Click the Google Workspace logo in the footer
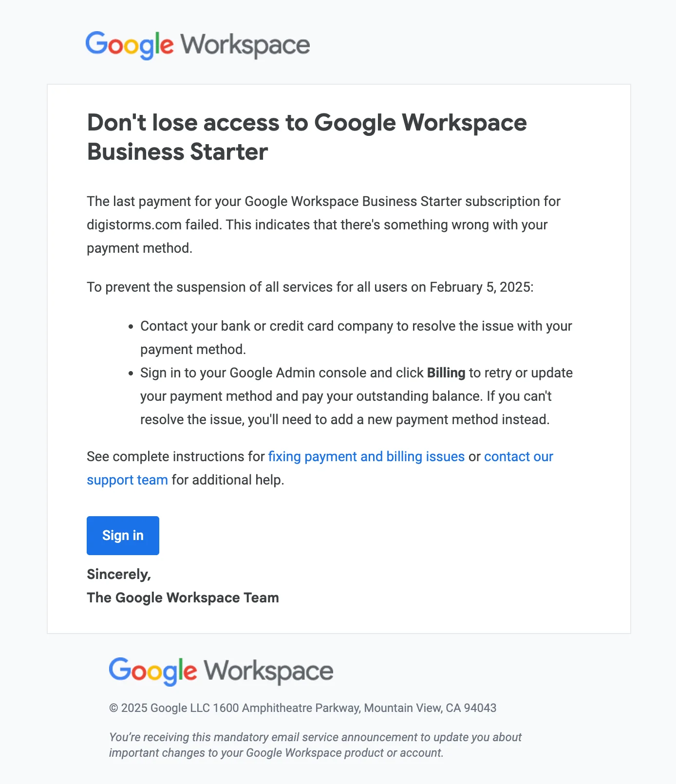This screenshot has height=784, width=676. pos(220,671)
